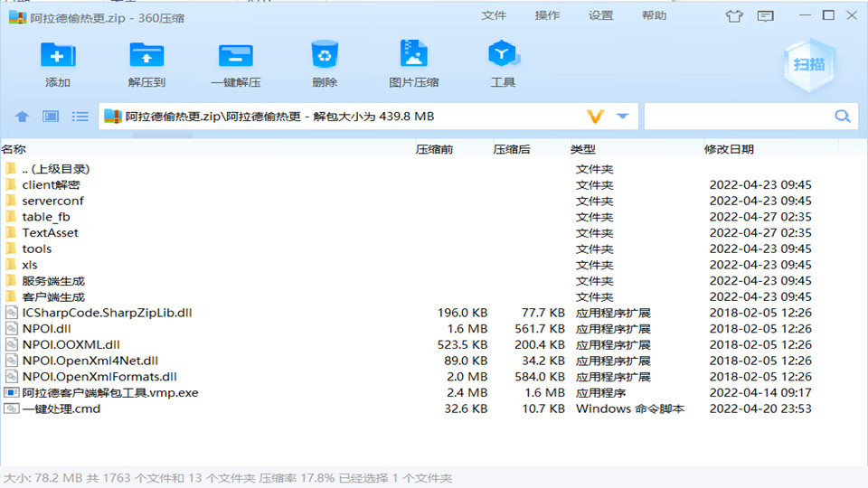Select the TextAsset folder icon
The height and width of the screenshot is (488, 868).
tap(11, 232)
